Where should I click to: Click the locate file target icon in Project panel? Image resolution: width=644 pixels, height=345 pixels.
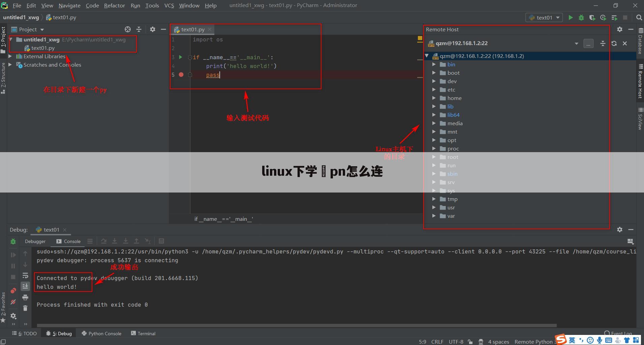pos(128,29)
